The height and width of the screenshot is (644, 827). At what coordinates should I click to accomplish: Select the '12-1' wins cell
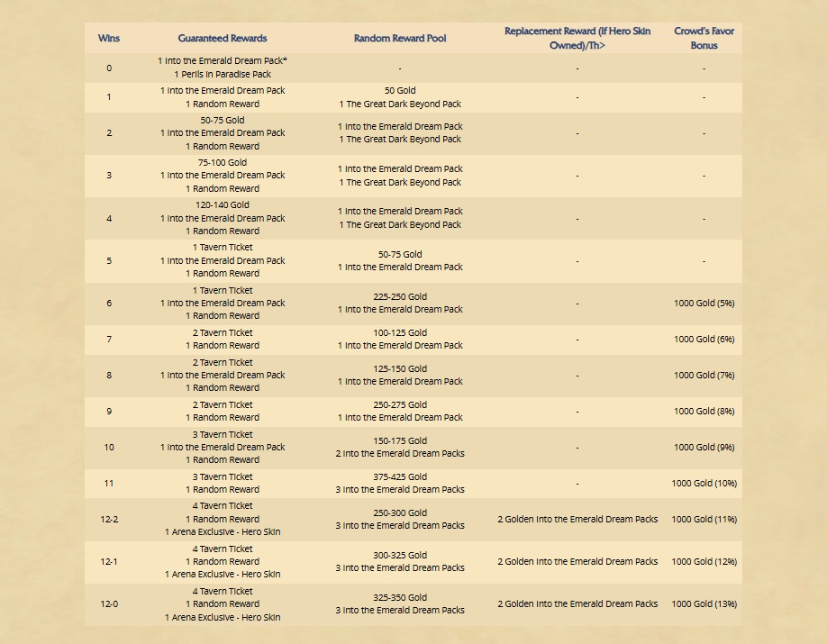pos(109,561)
